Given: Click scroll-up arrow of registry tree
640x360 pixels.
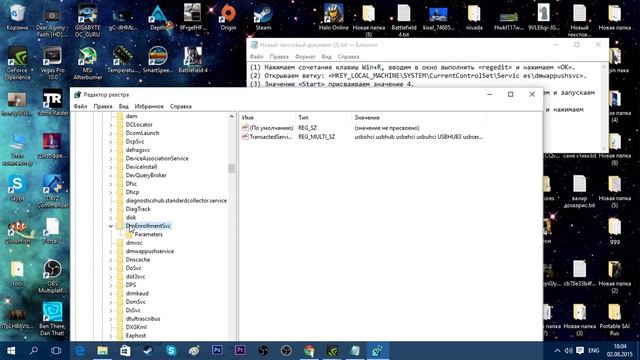Looking at the screenshot, I should tap(231, 116).
